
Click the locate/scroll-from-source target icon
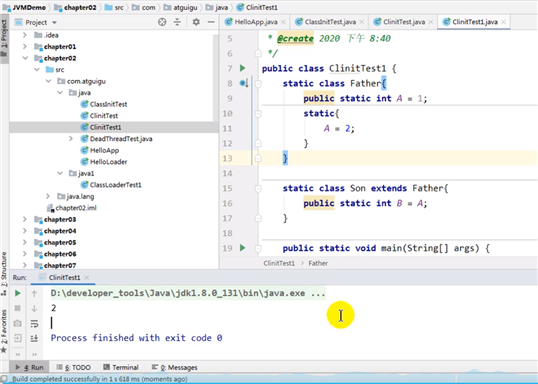pos(162,22)
